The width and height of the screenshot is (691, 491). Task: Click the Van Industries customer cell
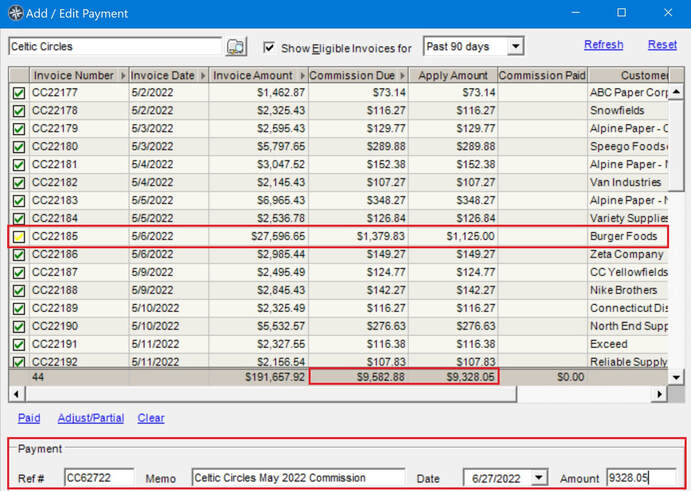coord(628,182)
